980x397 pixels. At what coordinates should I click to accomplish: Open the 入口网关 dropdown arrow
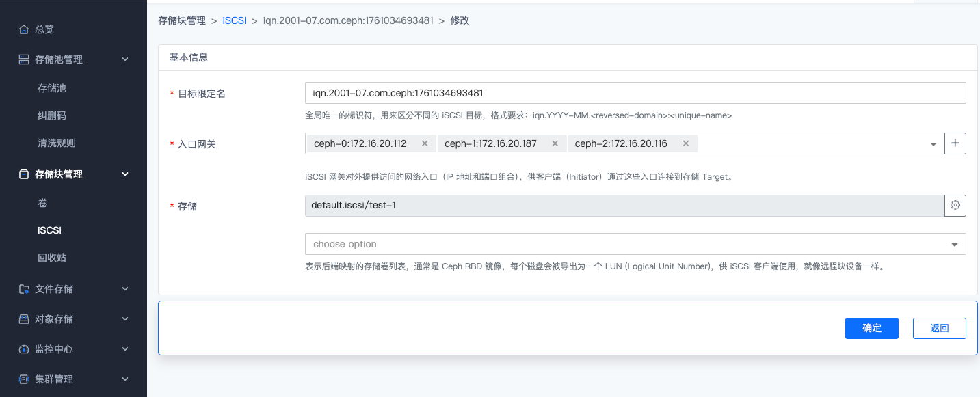point(933,144)
